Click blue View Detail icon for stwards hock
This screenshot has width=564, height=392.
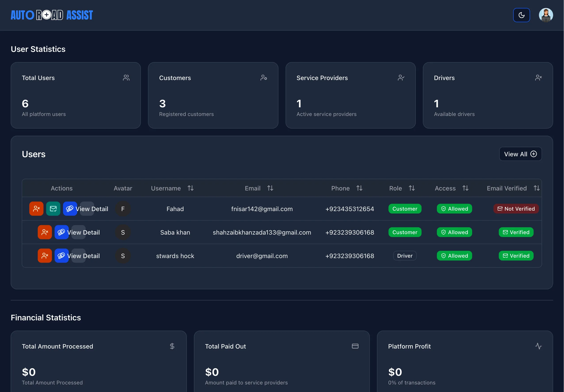(61, 256)
